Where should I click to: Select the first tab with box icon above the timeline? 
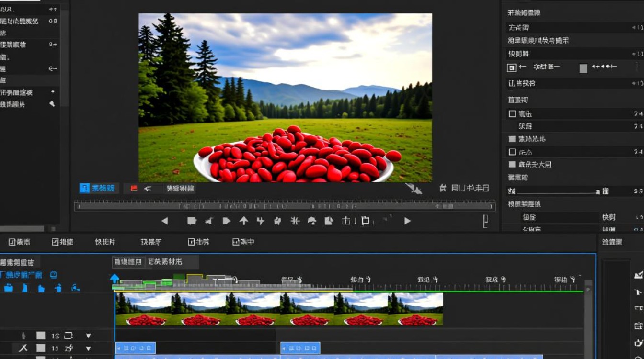pyautogui.click(x=19, y=242)
